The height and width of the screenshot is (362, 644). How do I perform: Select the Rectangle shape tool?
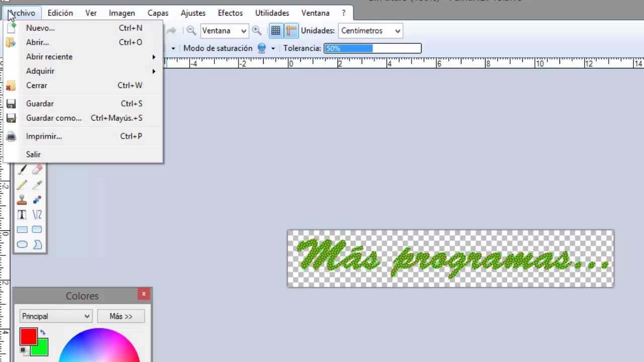(x=22, y=230)
